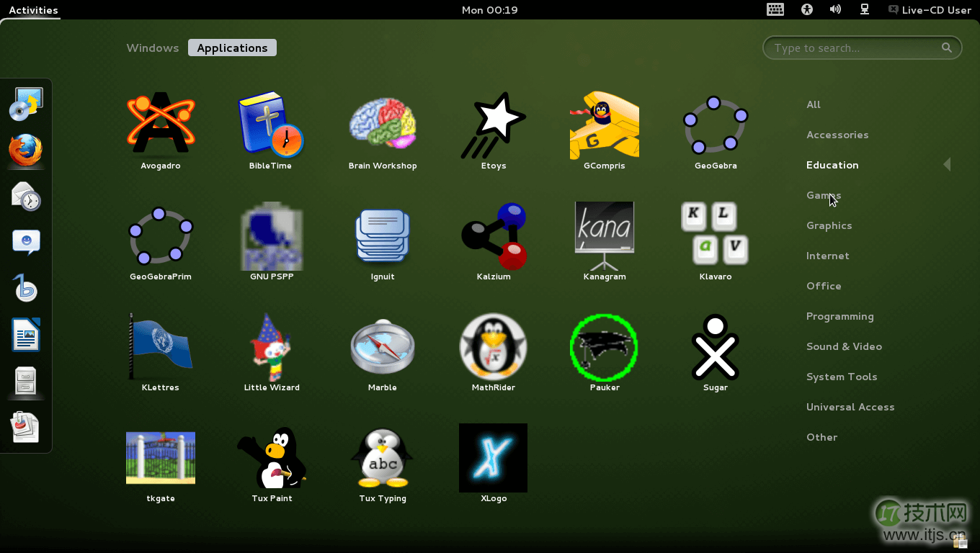This screenshot has height=553, width=980.
Task: Open the file cabinet icon in dash
Action: pos(26,381)
